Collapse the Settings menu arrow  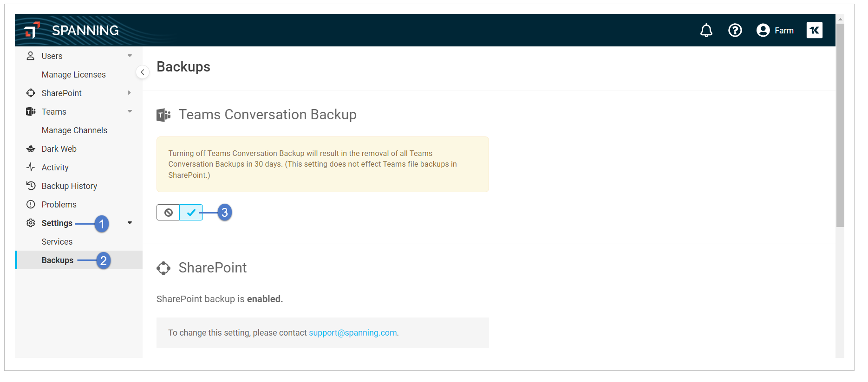pyautogui.click(x=130, y=223)
